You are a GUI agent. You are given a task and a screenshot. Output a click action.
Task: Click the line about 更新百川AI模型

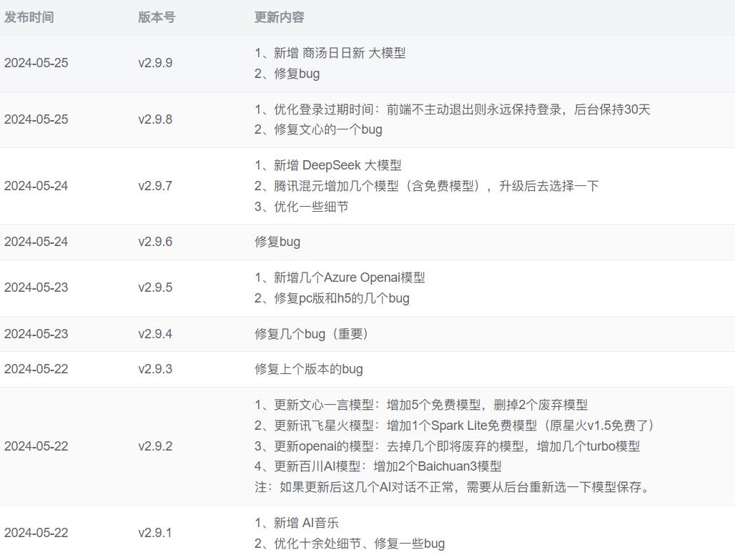[378, 466]
